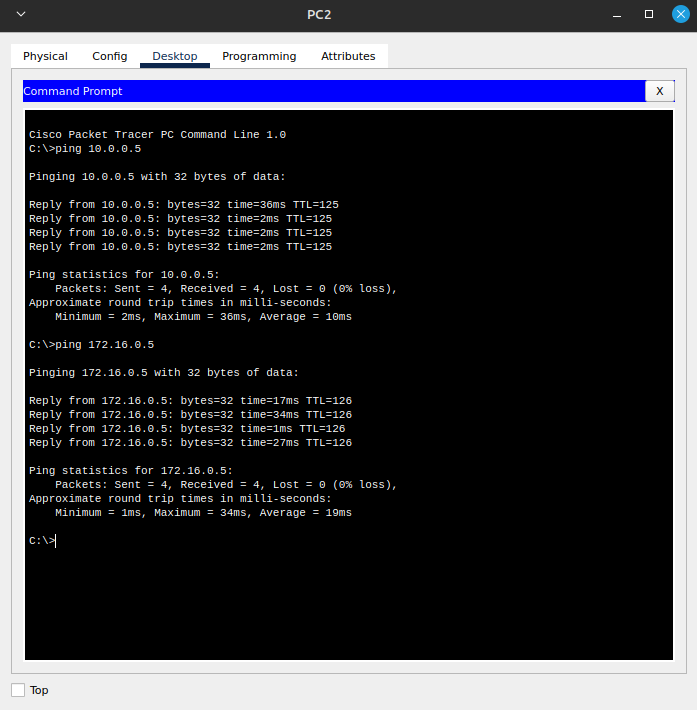This screenshot has height=710, width=697.
Task: Enable the Top checkbox
Action: 18,690
